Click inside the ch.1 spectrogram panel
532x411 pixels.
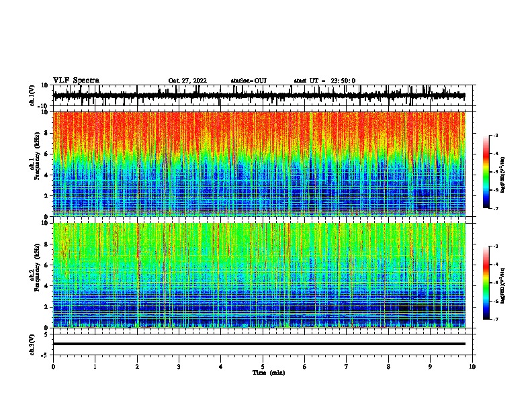click(x=259, y=164)
